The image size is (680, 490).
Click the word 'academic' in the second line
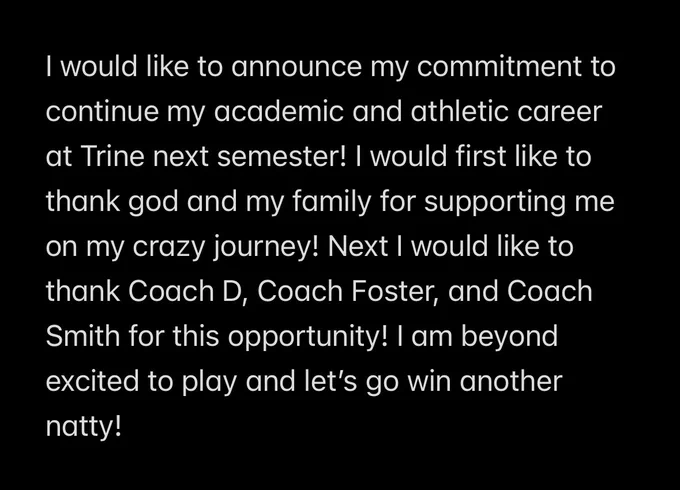[x=278, y=111]
